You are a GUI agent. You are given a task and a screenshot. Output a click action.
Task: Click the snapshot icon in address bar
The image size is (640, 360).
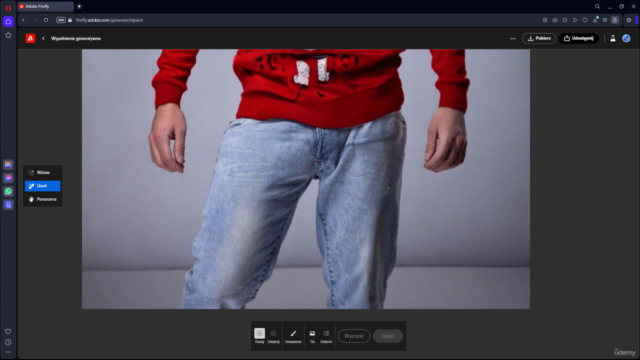[x=545, y=20]
